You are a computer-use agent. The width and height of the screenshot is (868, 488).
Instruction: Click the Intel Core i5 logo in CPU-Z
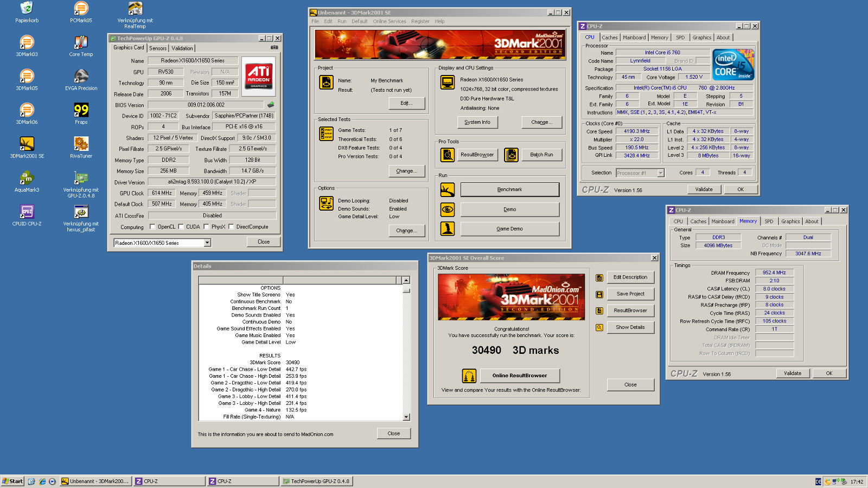pos(733,65)
